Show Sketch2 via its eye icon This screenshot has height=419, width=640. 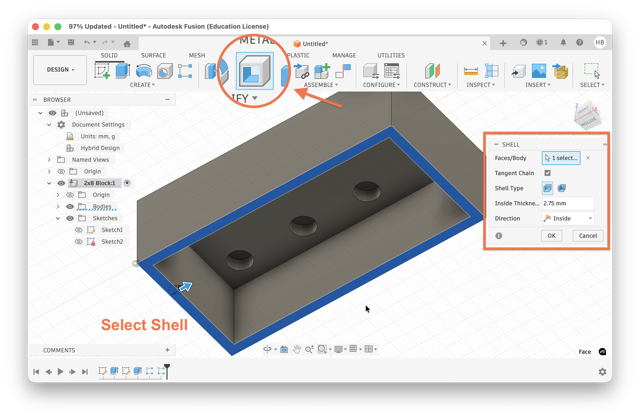79,242
